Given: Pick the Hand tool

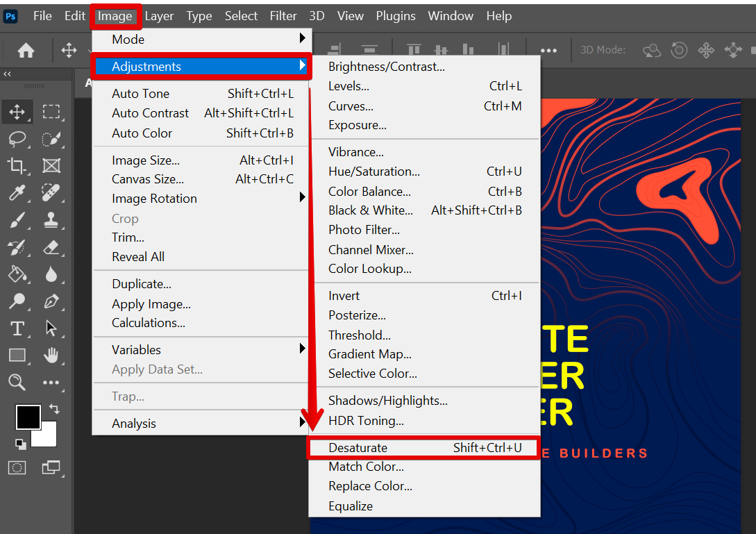Looking at the screenshot, I should 51,356.
